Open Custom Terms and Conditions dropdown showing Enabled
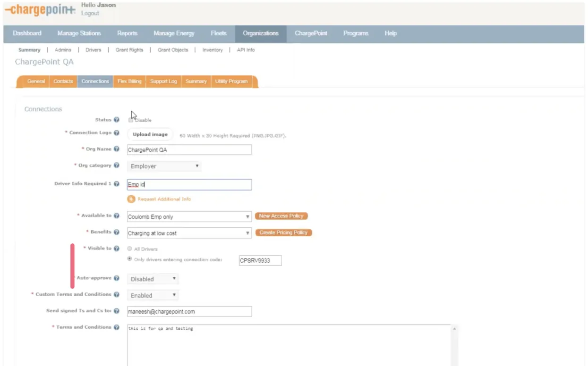 pyautogui.click(x=153, y=295)
